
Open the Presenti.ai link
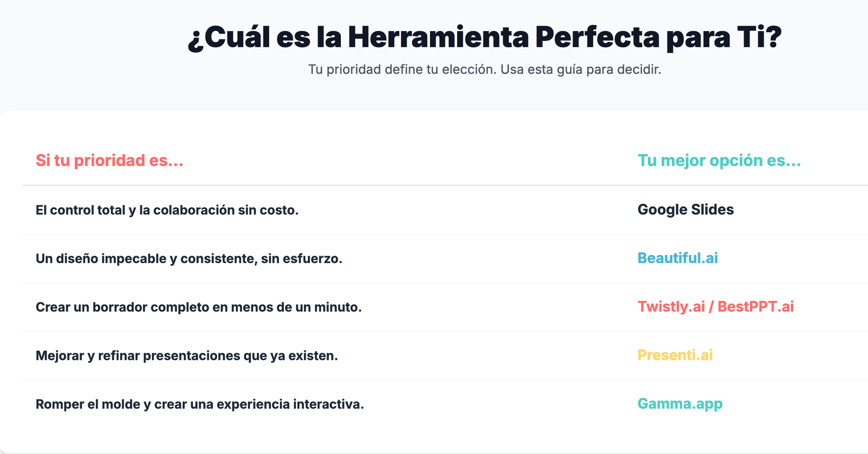click(675, 355)
